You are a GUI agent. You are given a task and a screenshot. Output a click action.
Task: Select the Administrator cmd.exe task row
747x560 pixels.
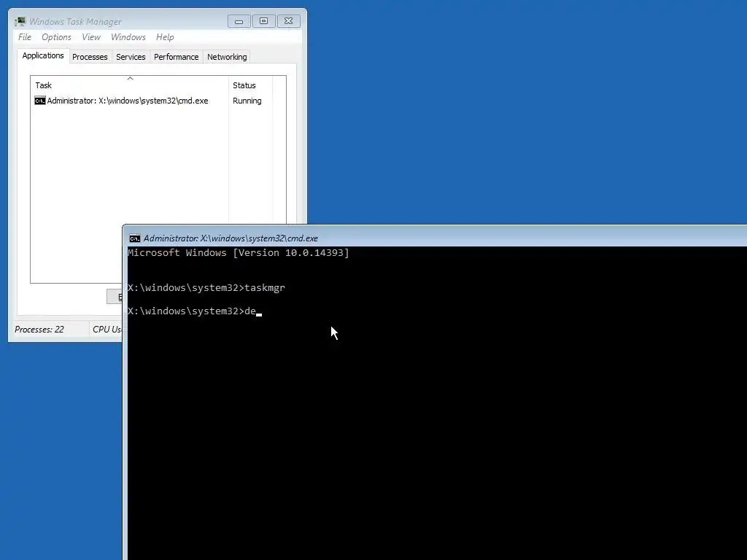[x=153, y=101]
